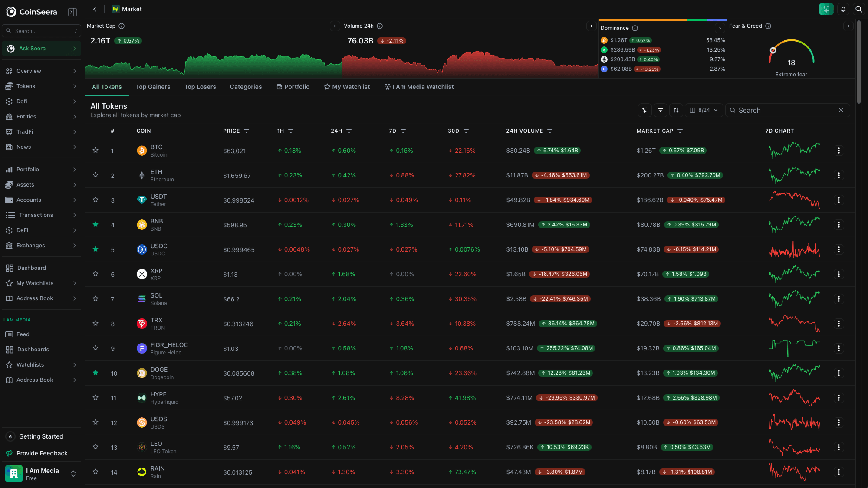Show Volume 24h info icon

click(x=380, y=26)
